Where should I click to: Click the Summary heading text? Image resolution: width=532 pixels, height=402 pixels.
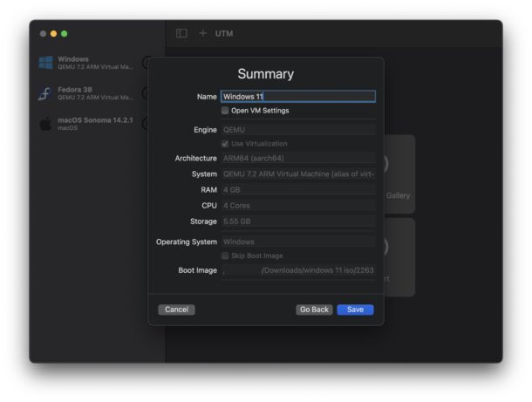[266, 74]
